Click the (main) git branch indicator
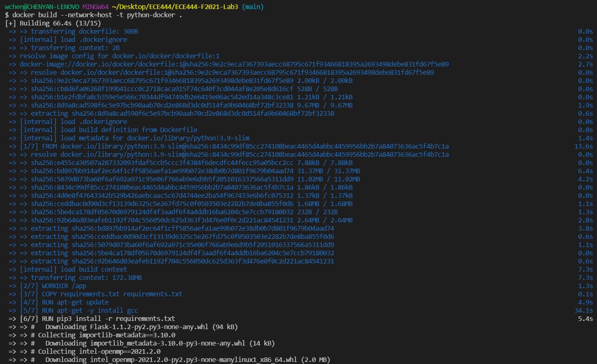597x364 pixels. click(253, 7)
